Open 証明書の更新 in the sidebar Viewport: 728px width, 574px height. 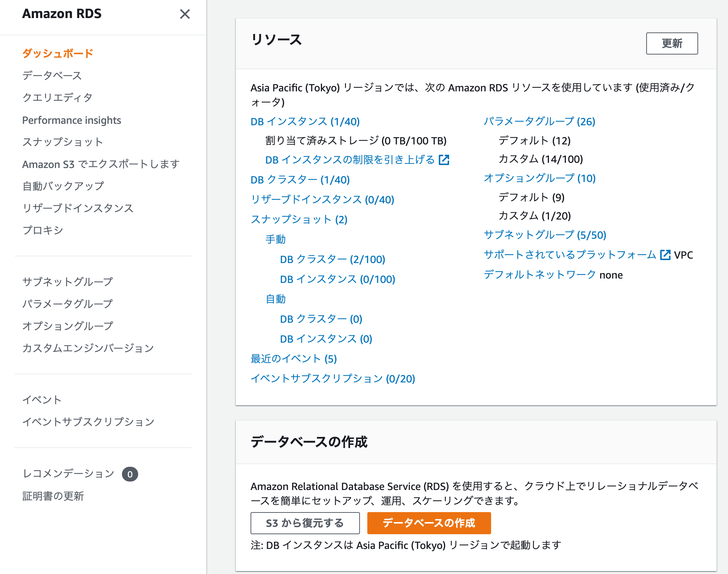coord(53,496)
